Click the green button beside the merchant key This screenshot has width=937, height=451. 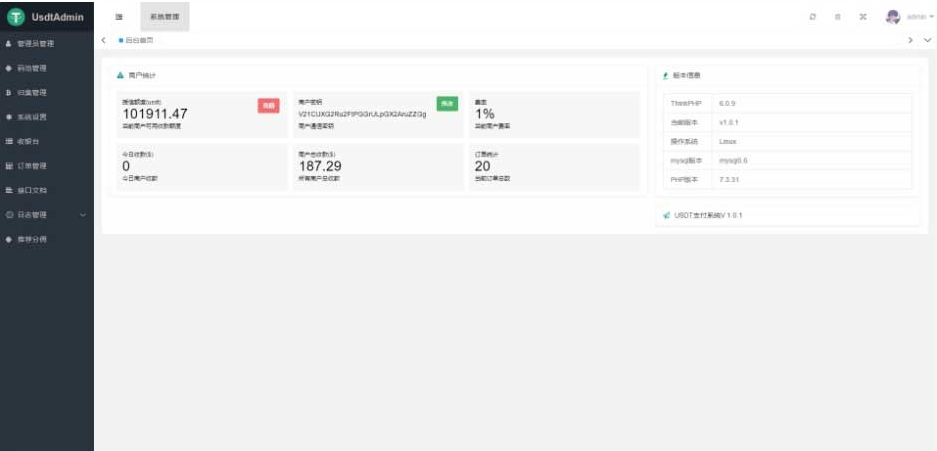[446, 103]
